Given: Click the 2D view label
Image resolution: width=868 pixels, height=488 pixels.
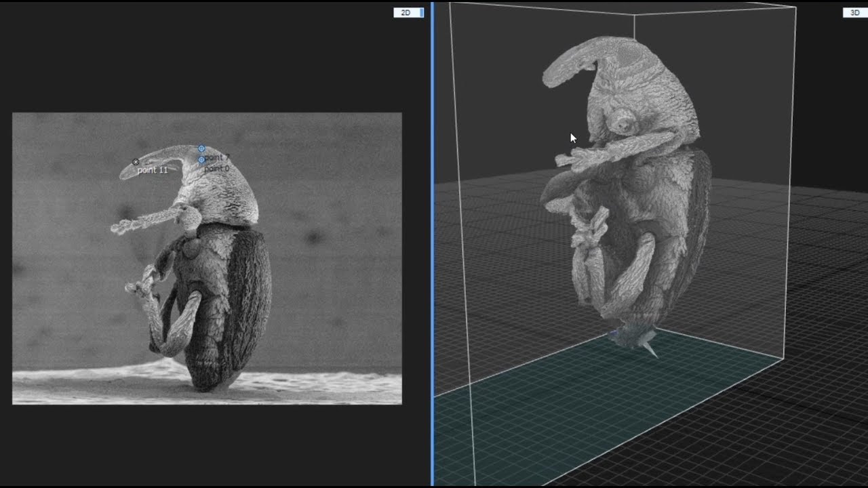Looking at the screenshot, I should pos(406,12).
